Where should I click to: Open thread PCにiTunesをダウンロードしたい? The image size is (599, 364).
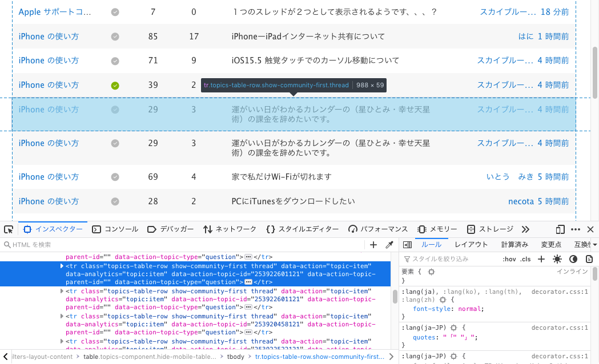[293, 201]
